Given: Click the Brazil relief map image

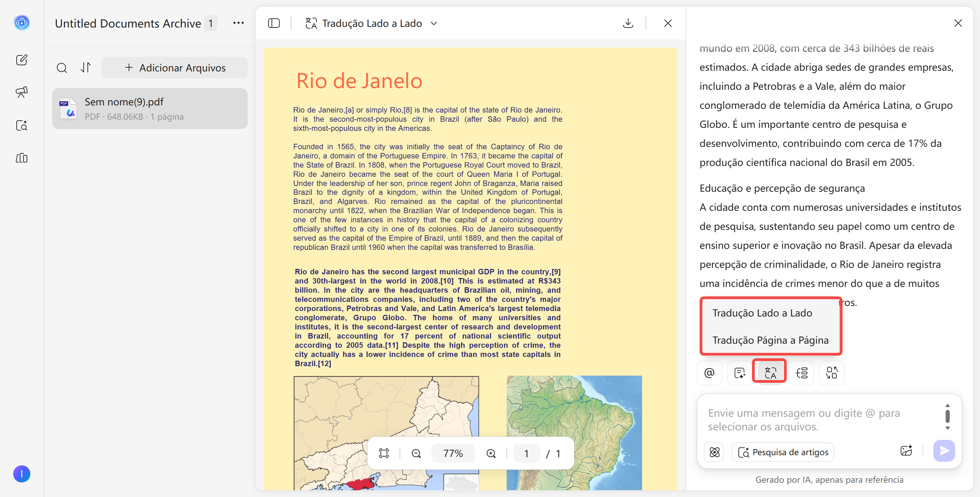Looking at the screenshot, I should point(574,433).
